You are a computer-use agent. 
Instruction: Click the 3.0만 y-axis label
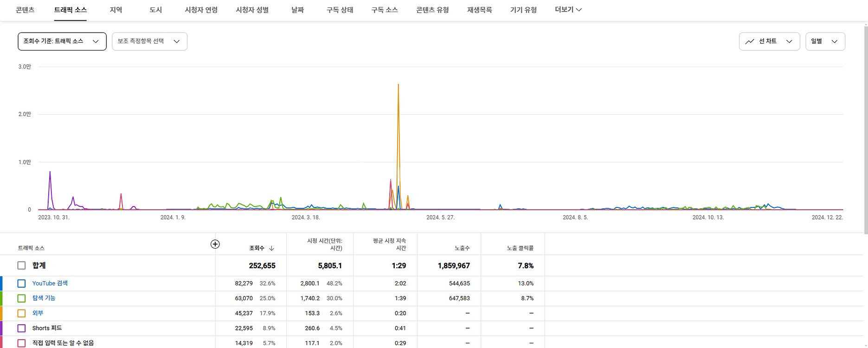click(25, 67)
